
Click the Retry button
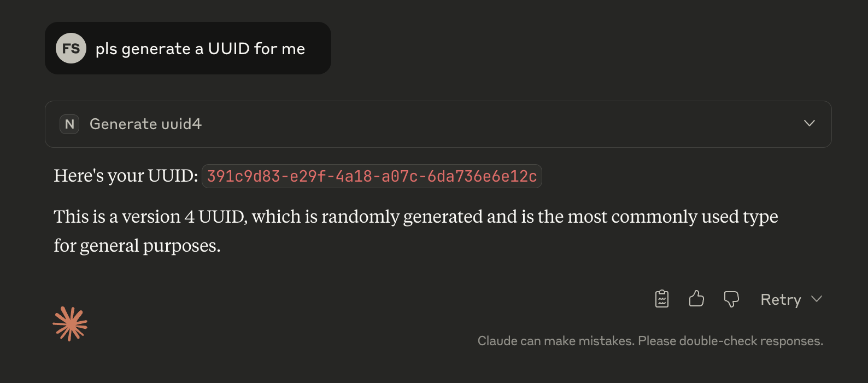tap(781, 299)
